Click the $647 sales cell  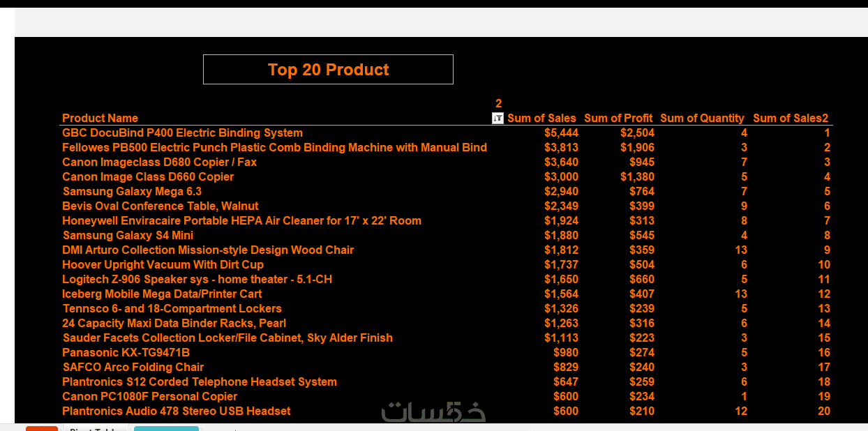566,382
